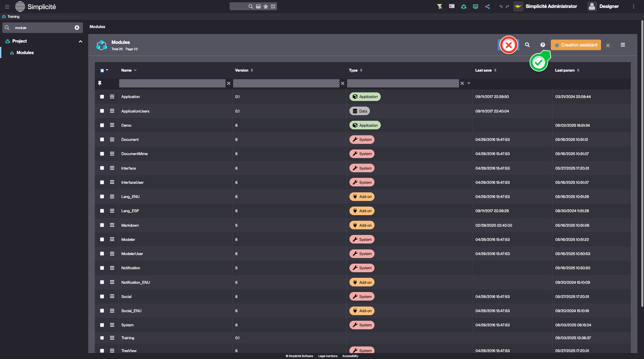Click the pin icon in filter row
644x359 pixels.
[x=100, y=83]
